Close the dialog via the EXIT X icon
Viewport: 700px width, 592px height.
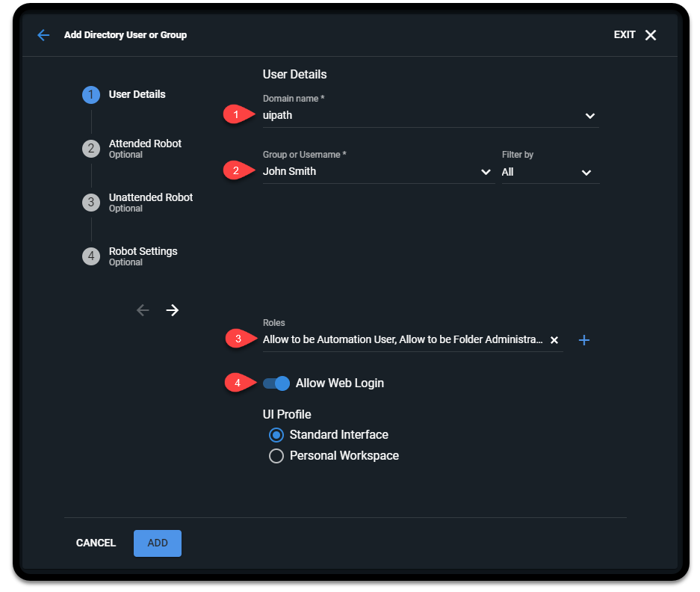[649, 34]
